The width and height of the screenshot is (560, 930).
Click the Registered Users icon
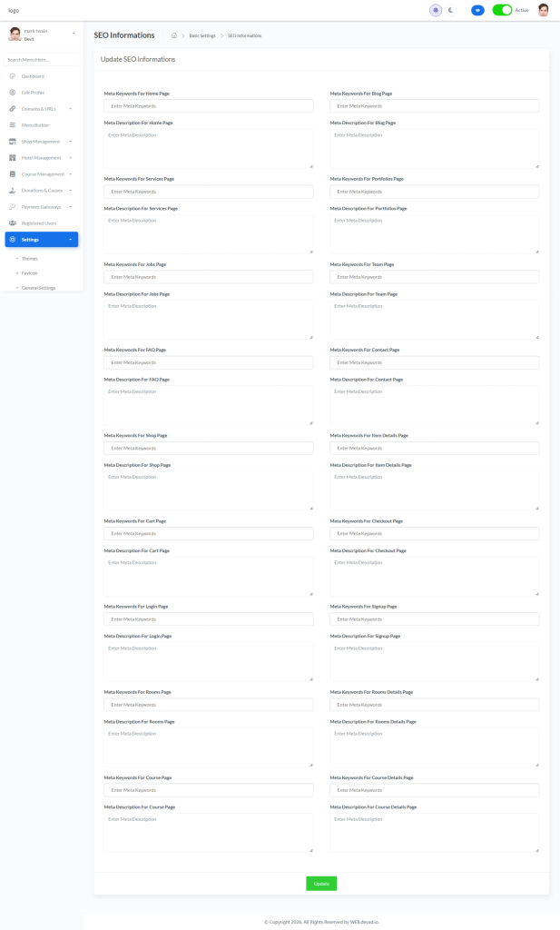[12, 223]
